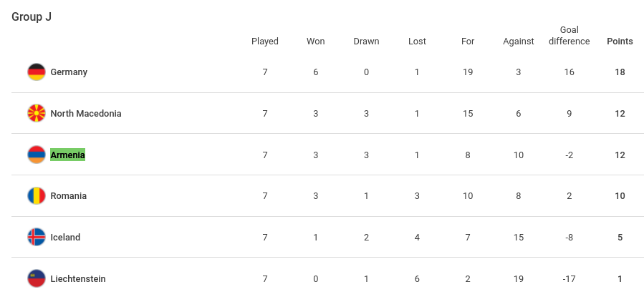Click the Liechtenstein flag icon
Viewport: 644px width, 297px height.
(36, 278)
